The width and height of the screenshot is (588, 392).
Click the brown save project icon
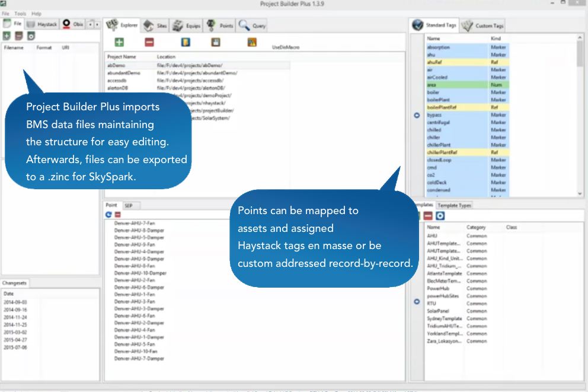point(216,42)
